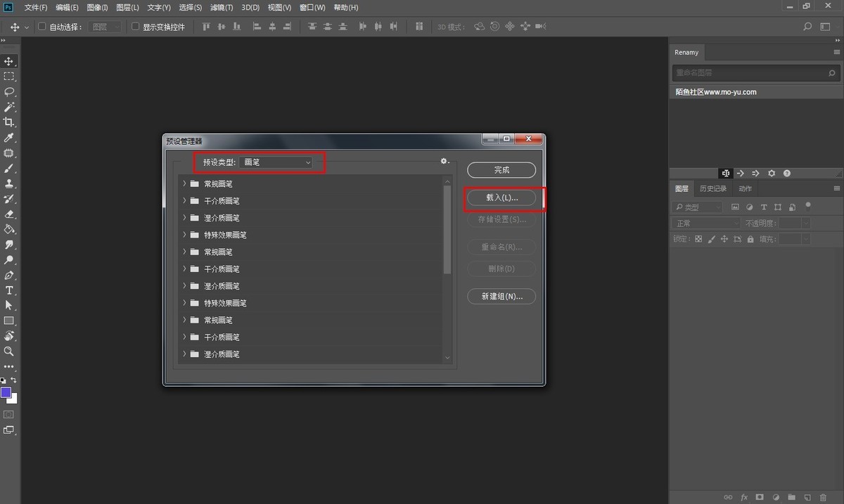Click the 载入(L)... button

pyautogui.click(x=501, y=198)
